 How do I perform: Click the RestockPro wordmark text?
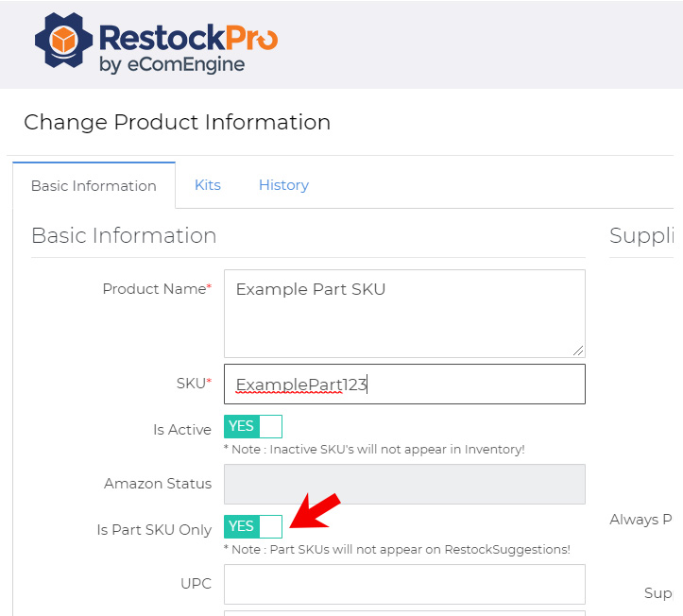[x=187, y=39]
